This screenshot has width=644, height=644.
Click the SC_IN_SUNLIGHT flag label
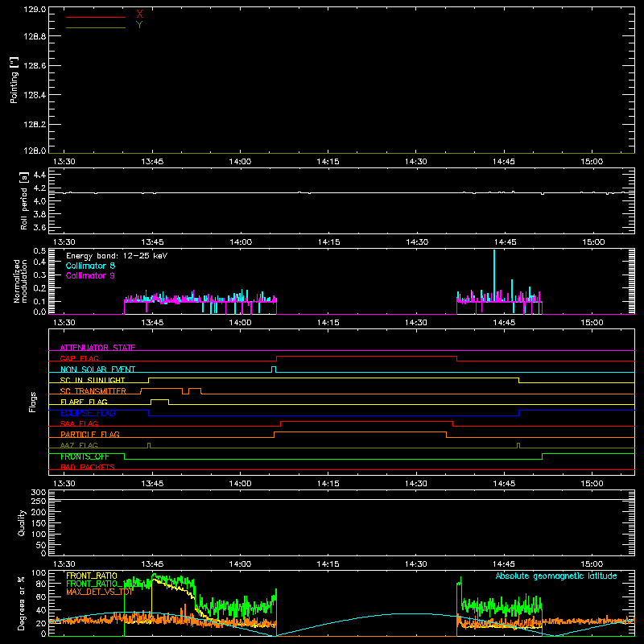coord(93,380)
